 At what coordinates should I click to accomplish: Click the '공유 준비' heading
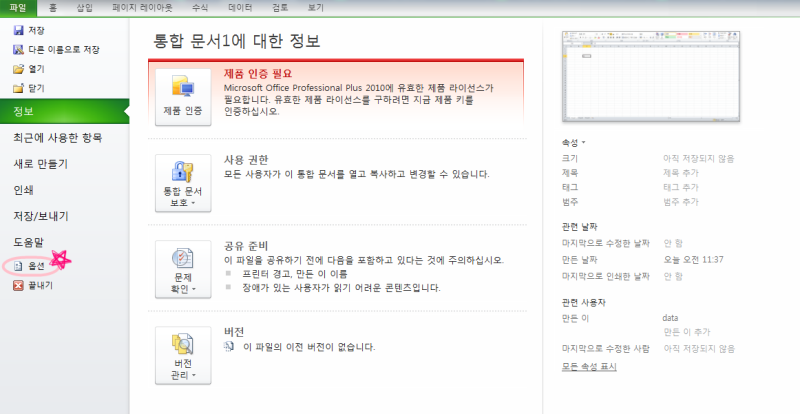coord(246,246)
